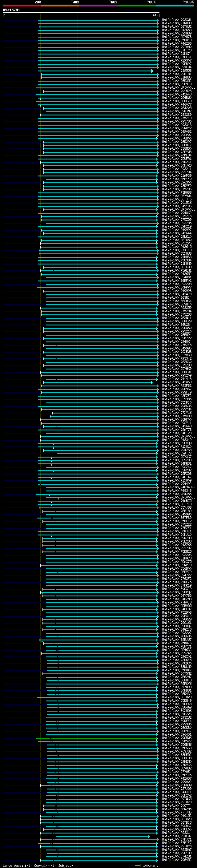This screenshot has height=868, width=197.
Task: Click the short alignment bar for Q9XEW7
Action: tap(103, 836)
